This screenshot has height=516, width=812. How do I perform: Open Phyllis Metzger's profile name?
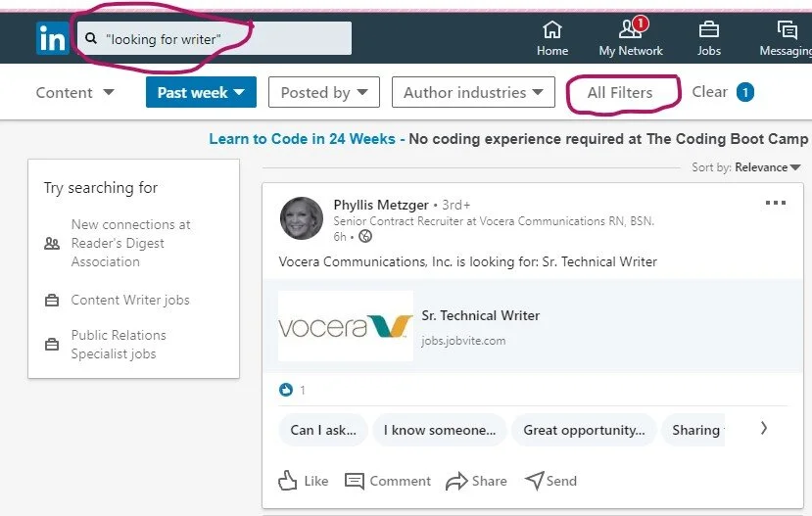coord(381,205)
